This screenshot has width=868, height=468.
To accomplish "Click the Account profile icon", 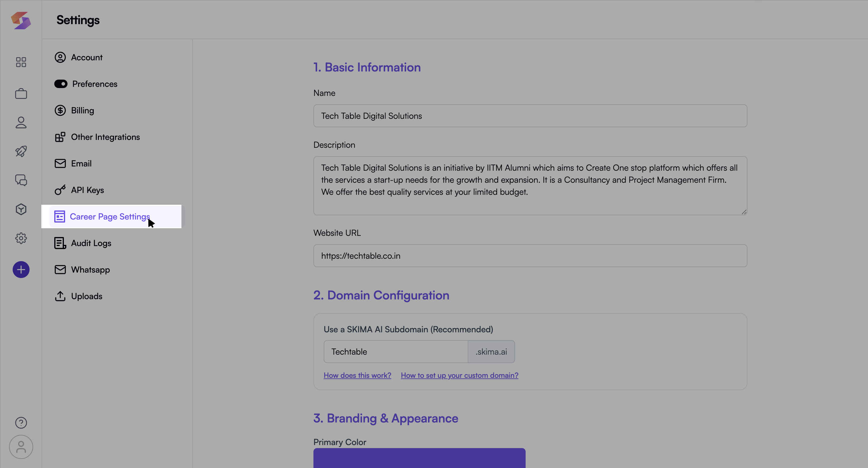I will 60,57.
